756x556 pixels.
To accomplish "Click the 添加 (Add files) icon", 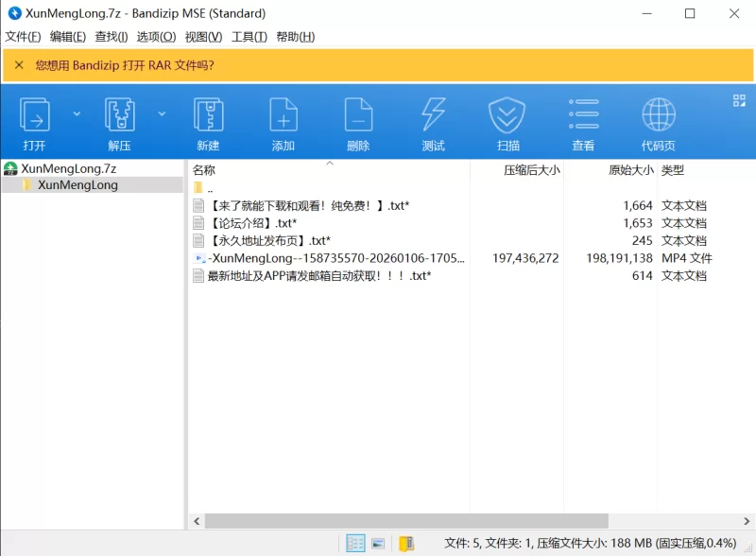I will point(283,114).
